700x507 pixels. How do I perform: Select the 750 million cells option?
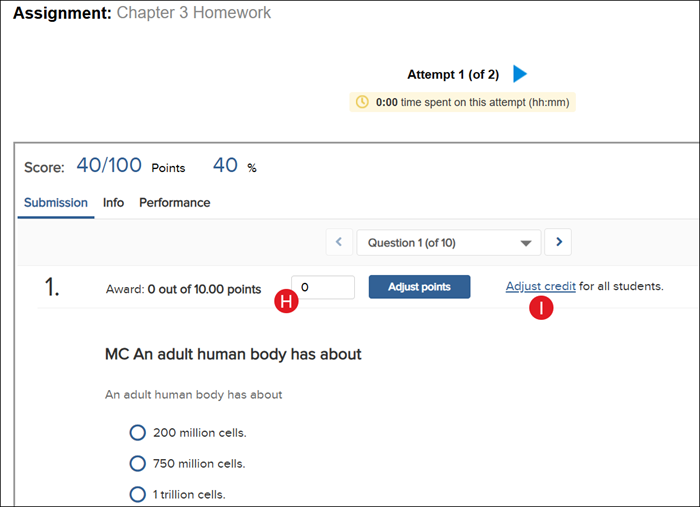click(x=138, y=463)
